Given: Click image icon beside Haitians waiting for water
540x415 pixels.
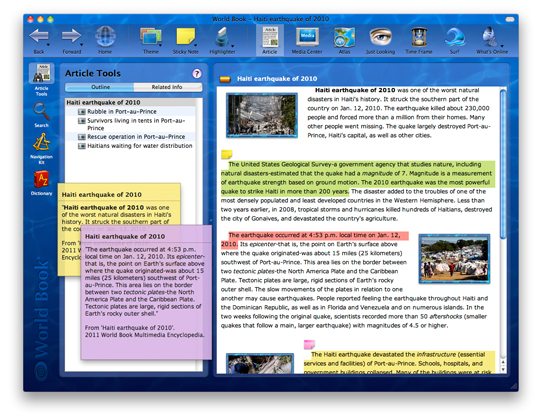Looking at the screenshot, I should [82, 146].
